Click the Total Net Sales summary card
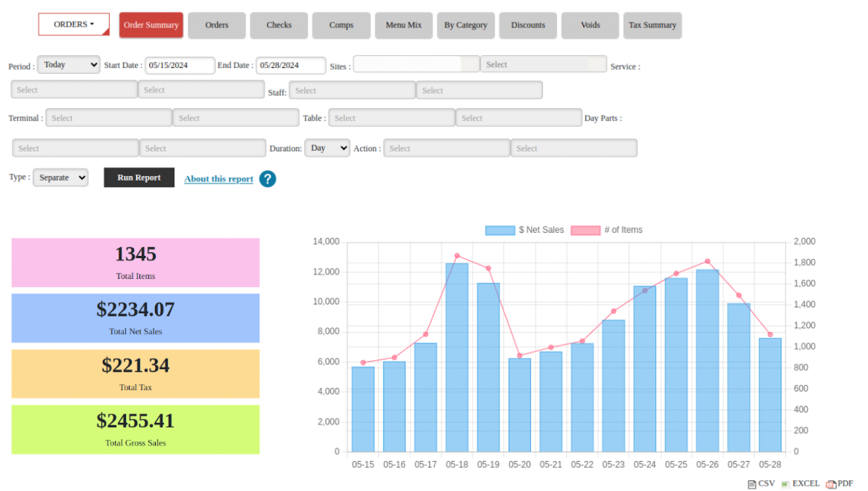Screen dimensions: 868x491 (x=136, y=318)
